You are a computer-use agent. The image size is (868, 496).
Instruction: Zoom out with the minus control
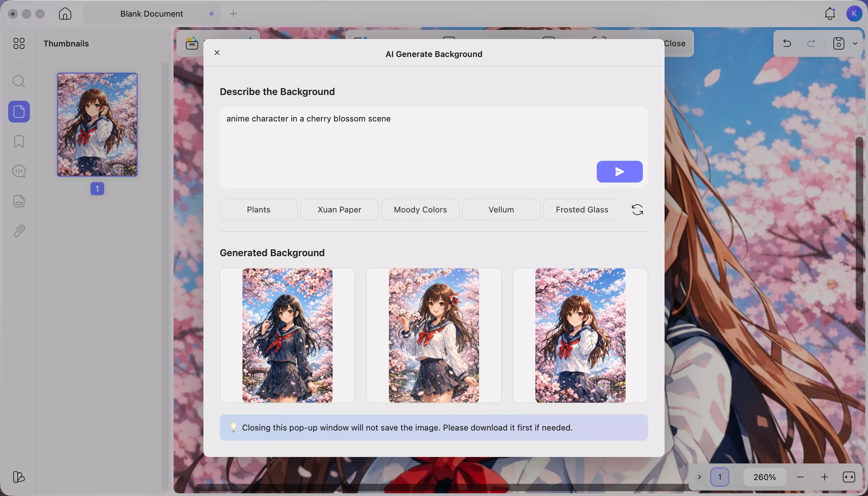pos(801,477)
